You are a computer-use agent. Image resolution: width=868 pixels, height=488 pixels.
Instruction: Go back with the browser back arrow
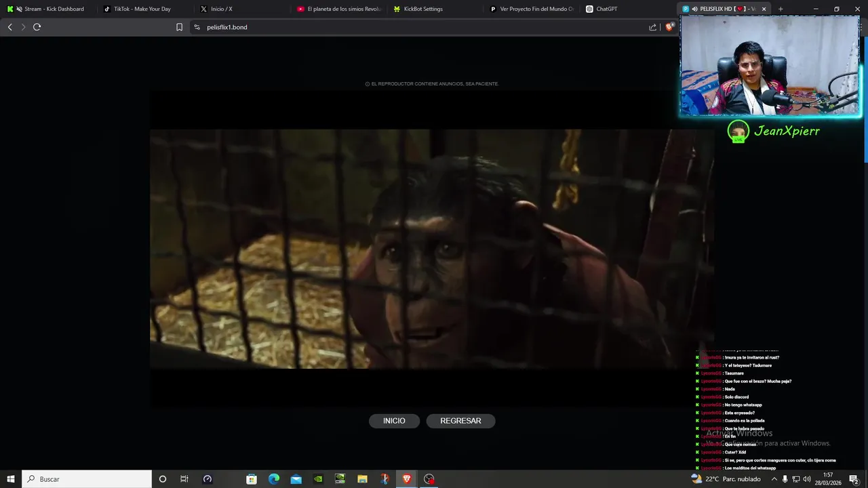point(9,27)
